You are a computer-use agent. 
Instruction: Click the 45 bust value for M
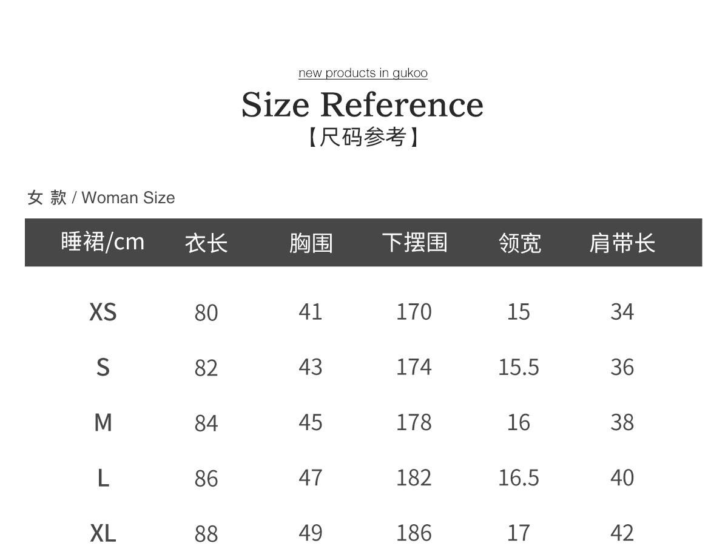tap(310, 422)
